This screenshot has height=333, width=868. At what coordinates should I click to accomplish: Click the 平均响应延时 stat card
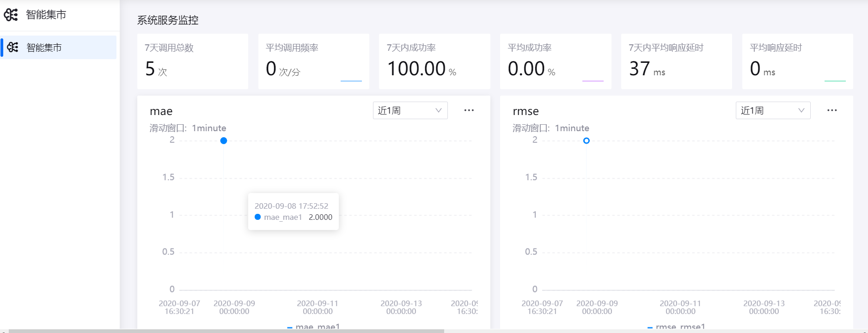(797, 61)
